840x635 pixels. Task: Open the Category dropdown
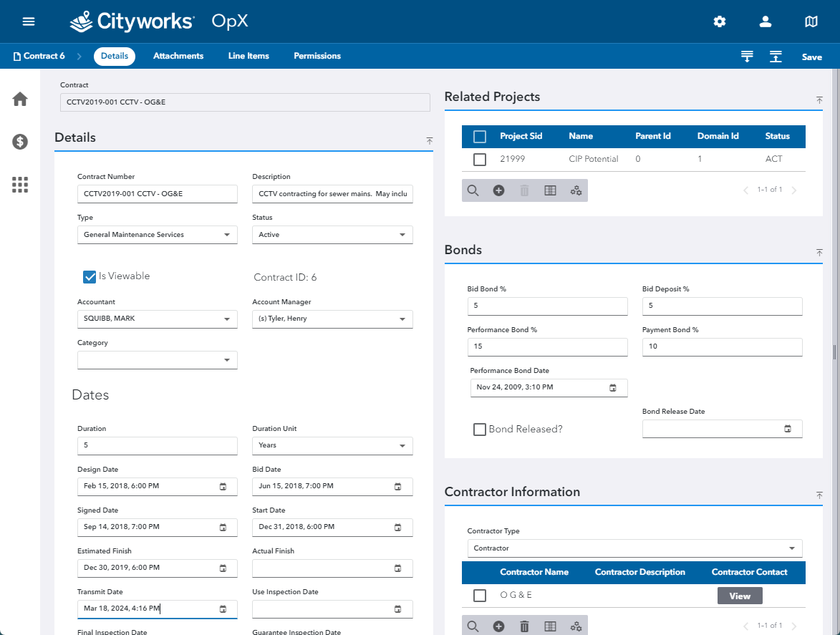click(x=157, y=360)
